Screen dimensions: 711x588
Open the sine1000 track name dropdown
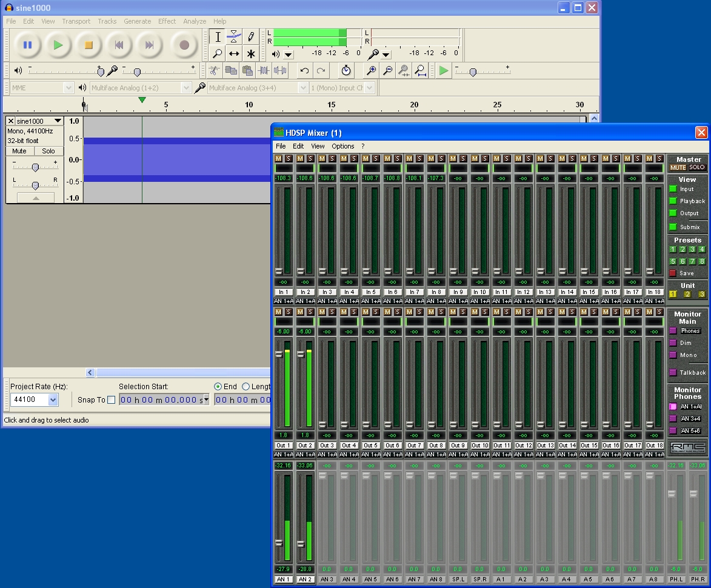pyautogui.click(x=58, y=121)
